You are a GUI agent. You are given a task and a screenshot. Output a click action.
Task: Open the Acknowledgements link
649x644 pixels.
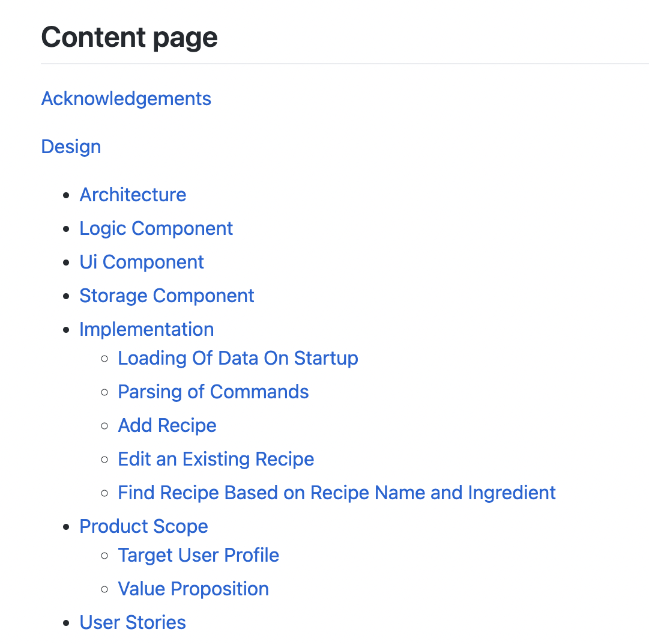tap(126, 99)
